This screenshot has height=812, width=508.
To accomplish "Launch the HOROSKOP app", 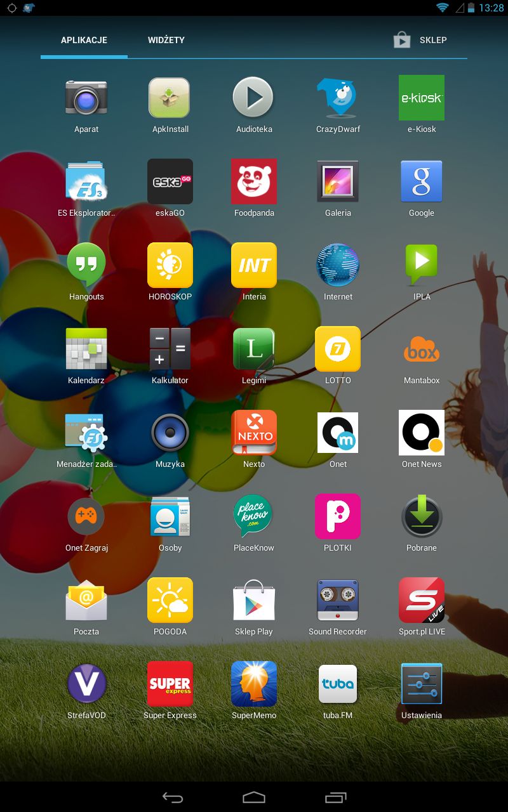I will [170, 265].
